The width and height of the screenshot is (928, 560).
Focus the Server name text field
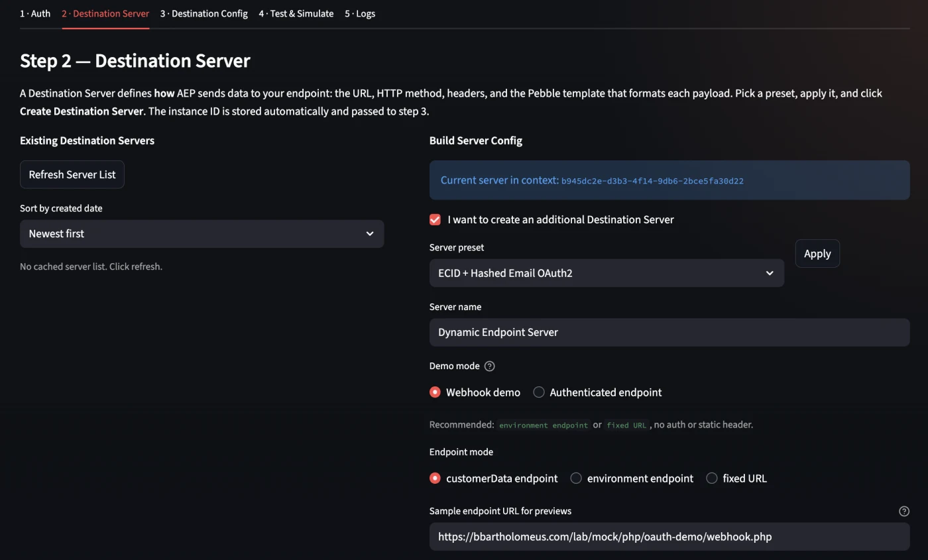669,332
